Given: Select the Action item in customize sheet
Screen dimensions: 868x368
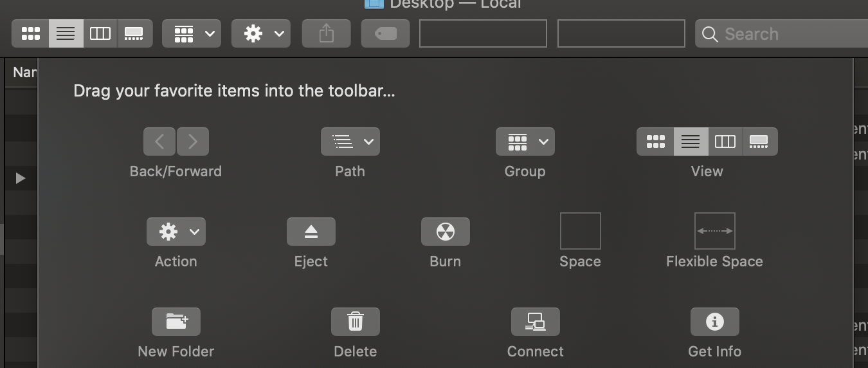Looking at the screenshot, I should (x=176, y=232).
